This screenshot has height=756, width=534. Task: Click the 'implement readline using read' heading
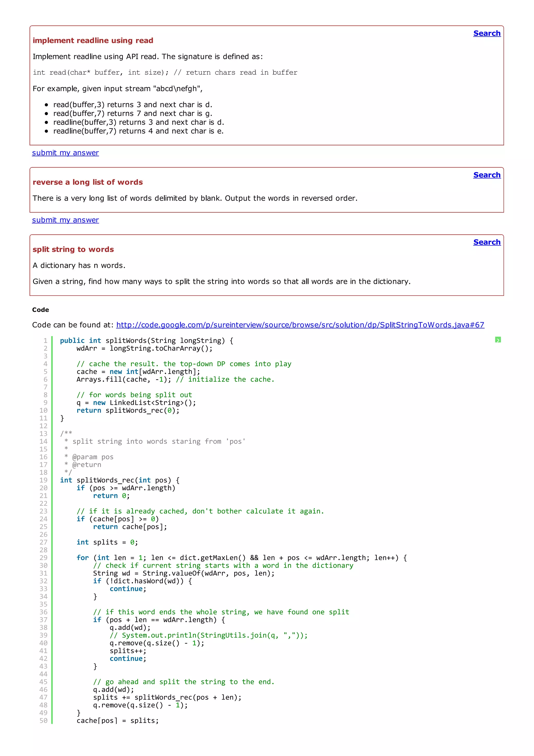(x=93, y=40)
